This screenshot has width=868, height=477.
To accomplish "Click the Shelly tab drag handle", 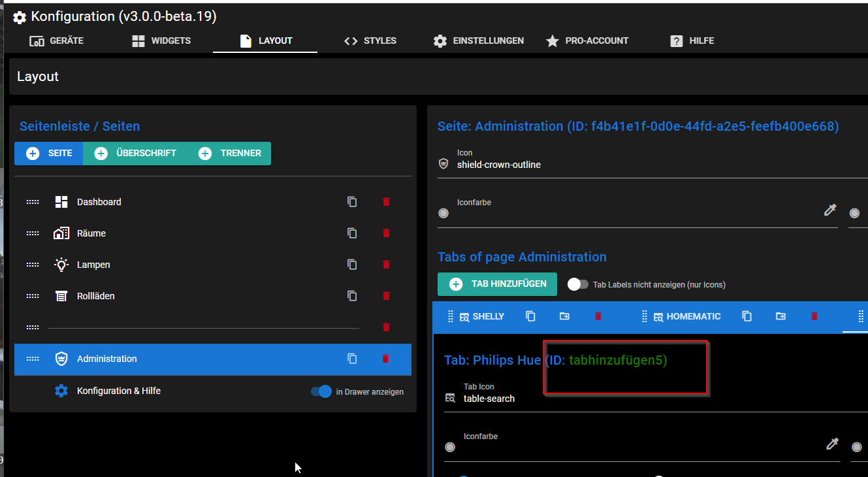I will pos(450,316).
